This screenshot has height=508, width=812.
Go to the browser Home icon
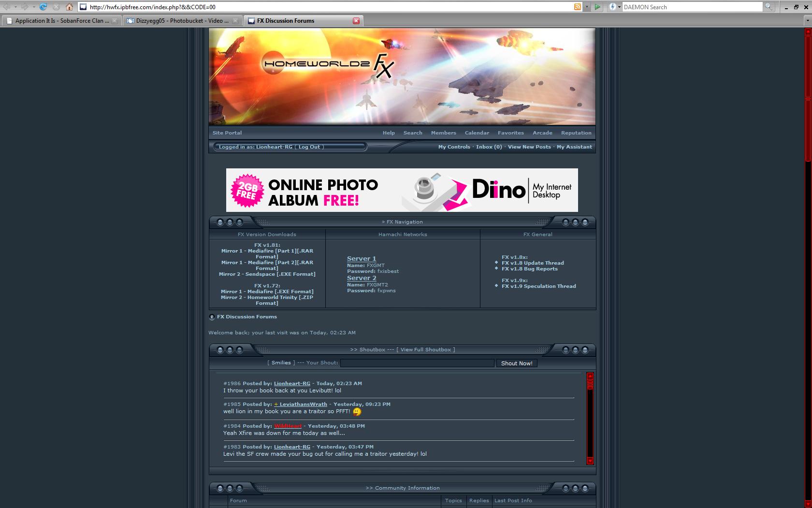coord(69,7)
